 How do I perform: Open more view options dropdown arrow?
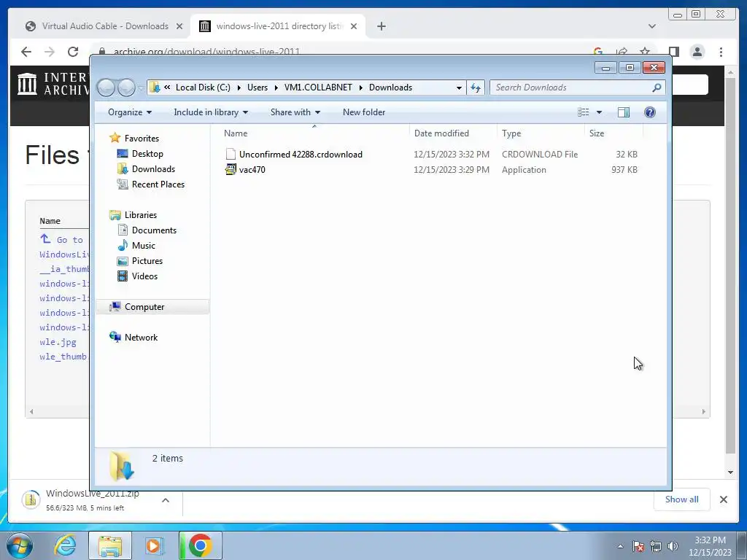599,112
